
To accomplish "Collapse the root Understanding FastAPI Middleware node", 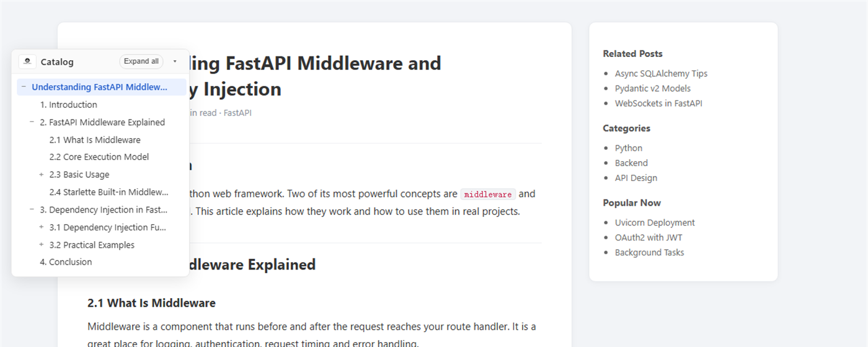I will [24, 87].
